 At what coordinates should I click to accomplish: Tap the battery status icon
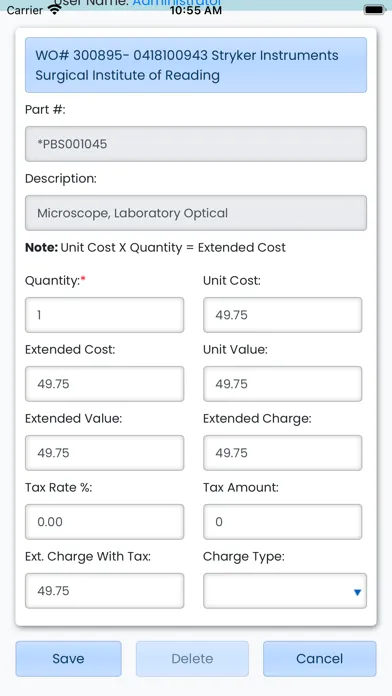(x=374, y=10)
